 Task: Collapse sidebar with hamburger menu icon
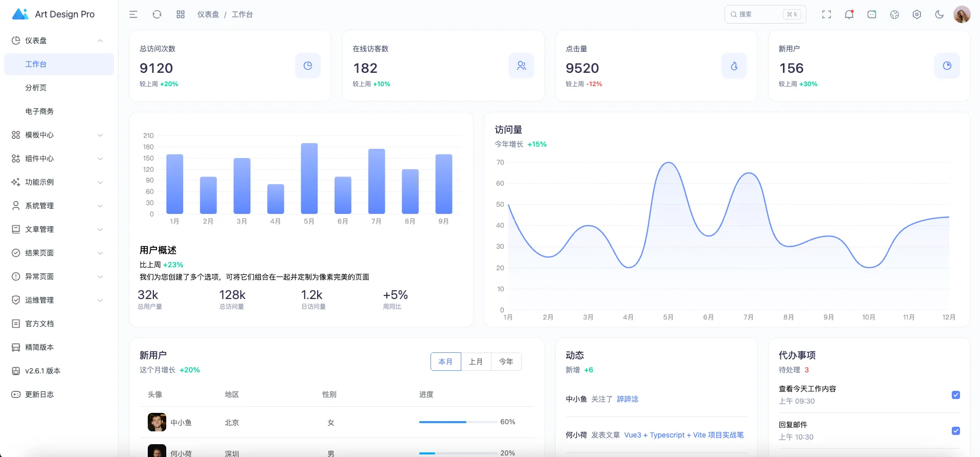pos(133,14)
